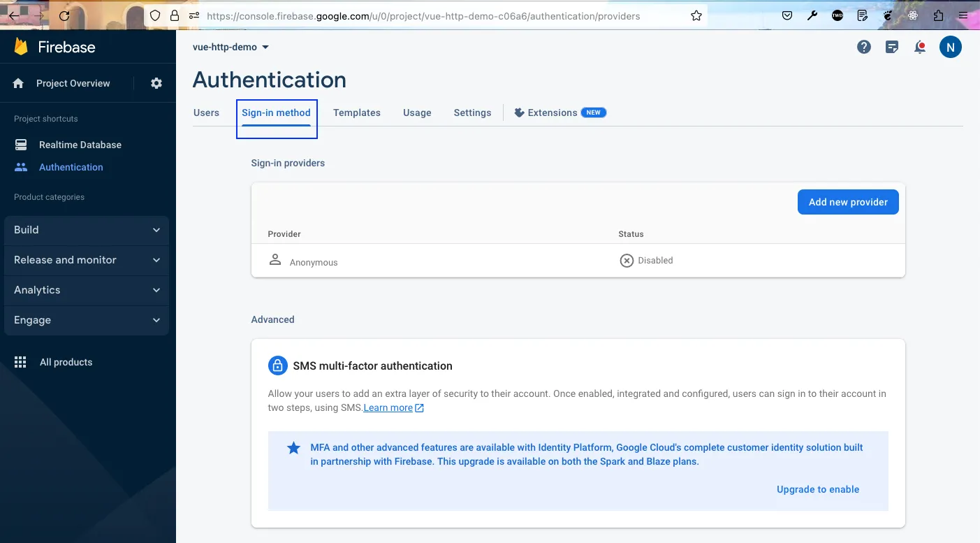Click the wrench developer tools icon

pyautogui.click(x=812, y=15)
